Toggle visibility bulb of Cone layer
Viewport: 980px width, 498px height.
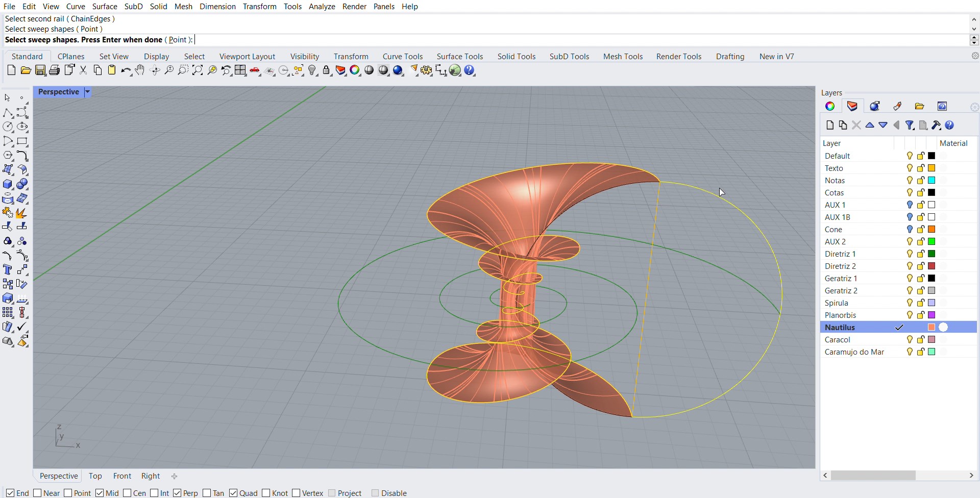pos(910,230)
